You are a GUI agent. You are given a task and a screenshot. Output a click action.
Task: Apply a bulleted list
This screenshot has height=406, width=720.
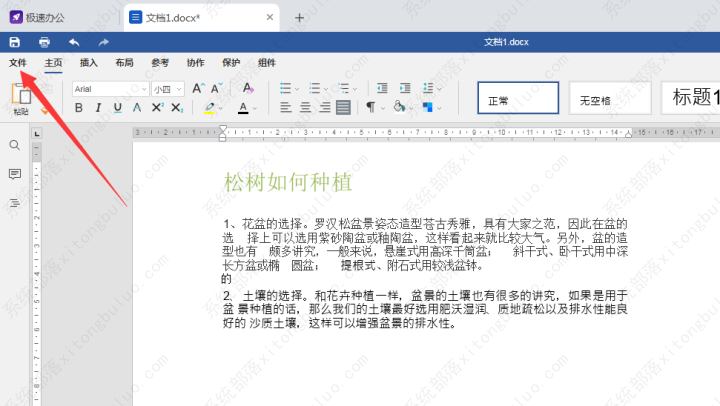coord(286,88)
